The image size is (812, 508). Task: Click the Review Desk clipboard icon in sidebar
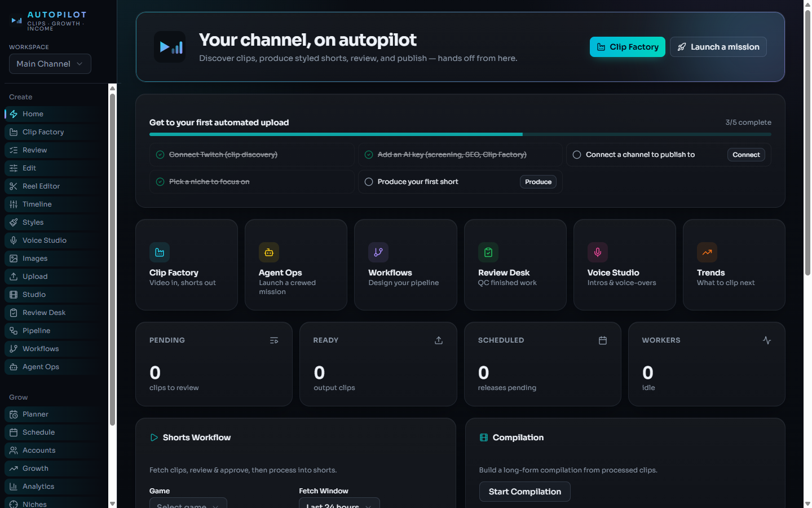click(14, 313)
